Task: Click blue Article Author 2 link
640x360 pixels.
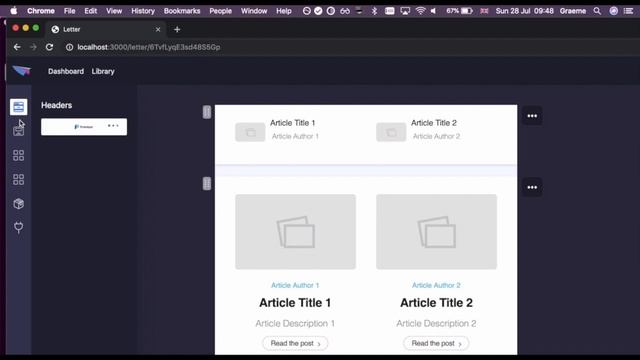Action: pyautogui.click(x=436, y=285)
